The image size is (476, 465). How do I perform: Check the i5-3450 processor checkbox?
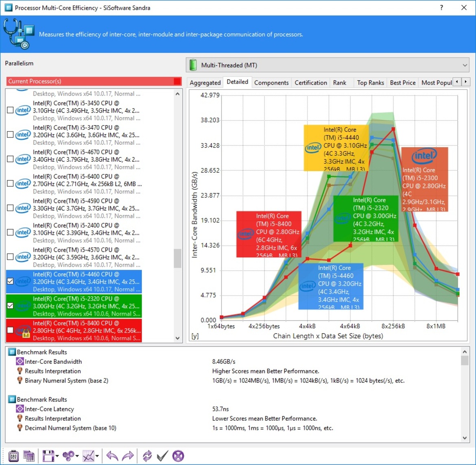(10, 110)
